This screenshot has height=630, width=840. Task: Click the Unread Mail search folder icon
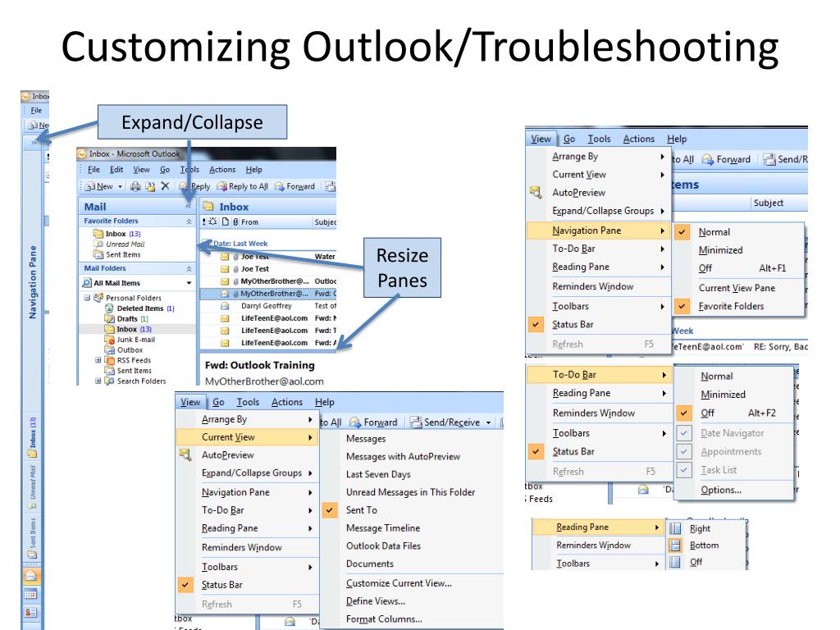tap(98, 244)
